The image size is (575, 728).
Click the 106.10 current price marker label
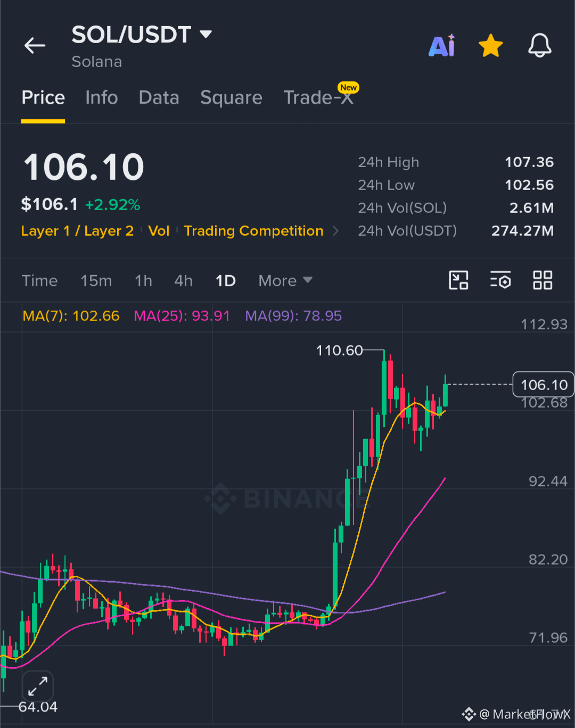pyautogui.click(x=544, y=384)
